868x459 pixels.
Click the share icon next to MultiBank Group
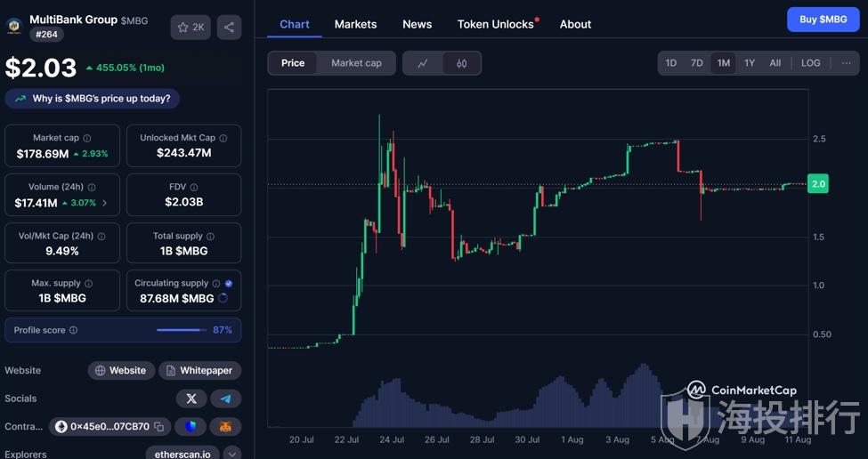point(229,28)
